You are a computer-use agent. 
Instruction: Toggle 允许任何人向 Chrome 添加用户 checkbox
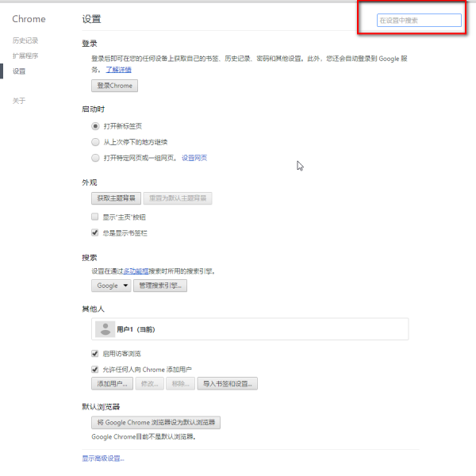click(94, 370)
